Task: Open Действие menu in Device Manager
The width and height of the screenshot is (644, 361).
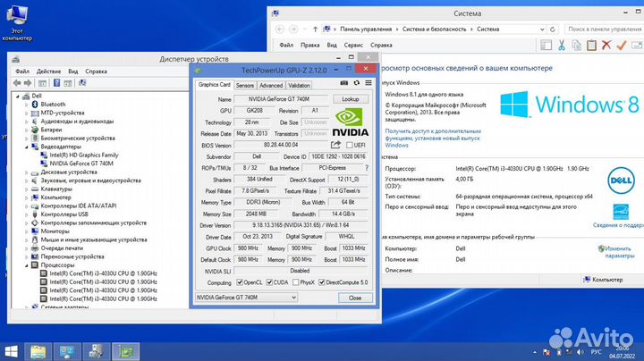Action: (x=48, y=71)
